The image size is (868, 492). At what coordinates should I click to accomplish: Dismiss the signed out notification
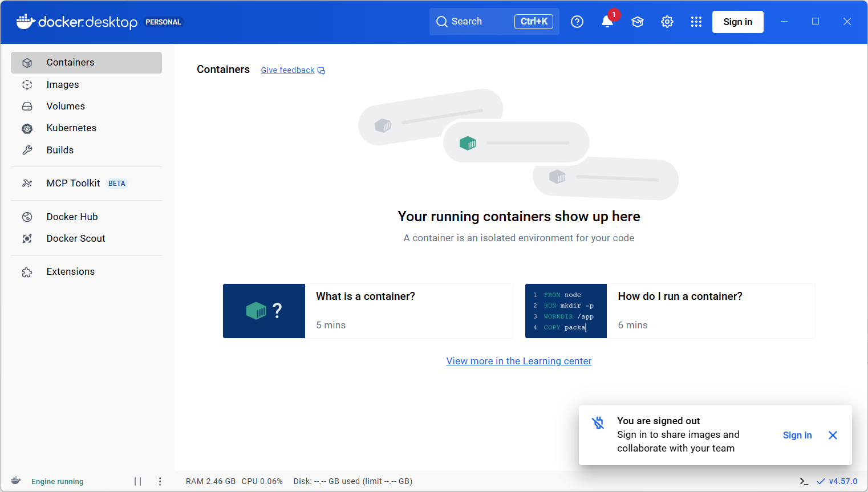click(x=833, y=435)
